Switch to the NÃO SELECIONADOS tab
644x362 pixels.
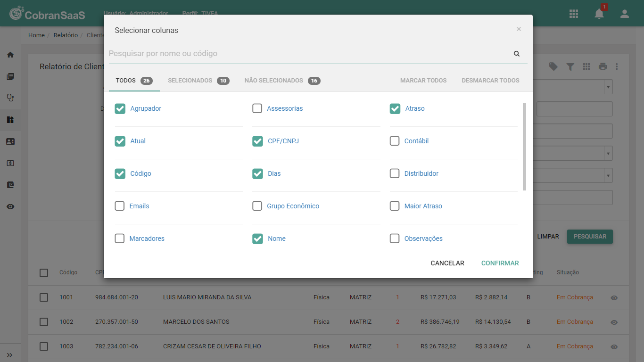pyautogui.click(x=282, y=81)
